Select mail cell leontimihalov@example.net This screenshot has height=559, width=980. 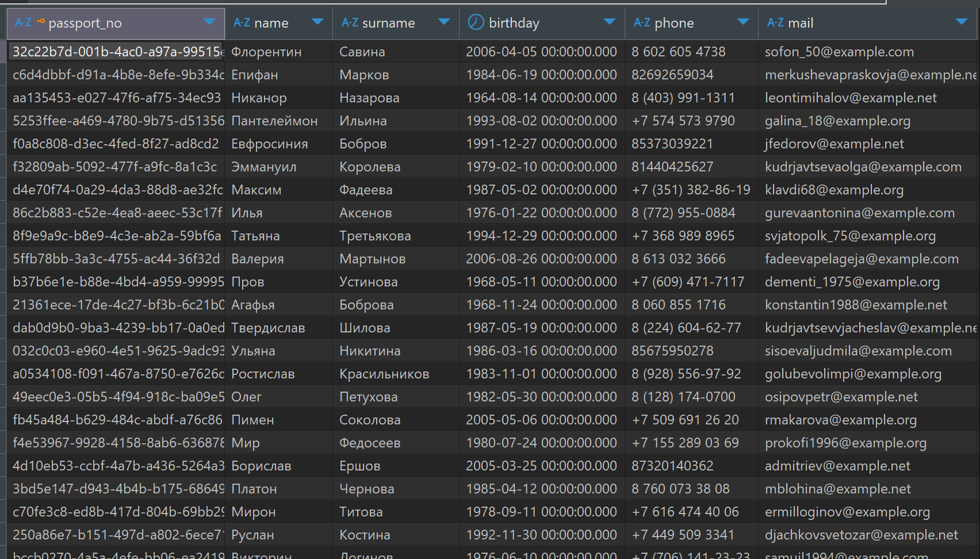pyautogui.click(x=869, y=98)
